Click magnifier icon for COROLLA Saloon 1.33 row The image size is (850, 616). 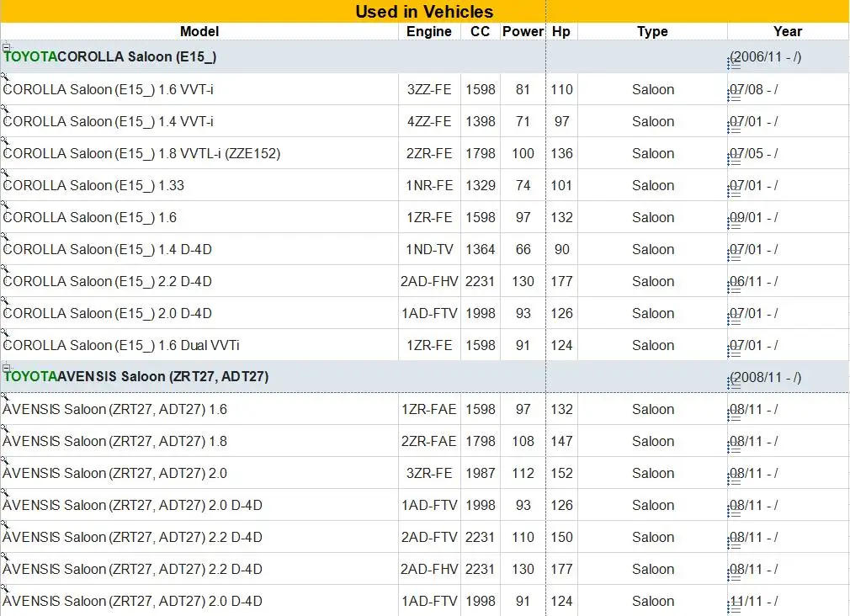(x=5, y=173)
